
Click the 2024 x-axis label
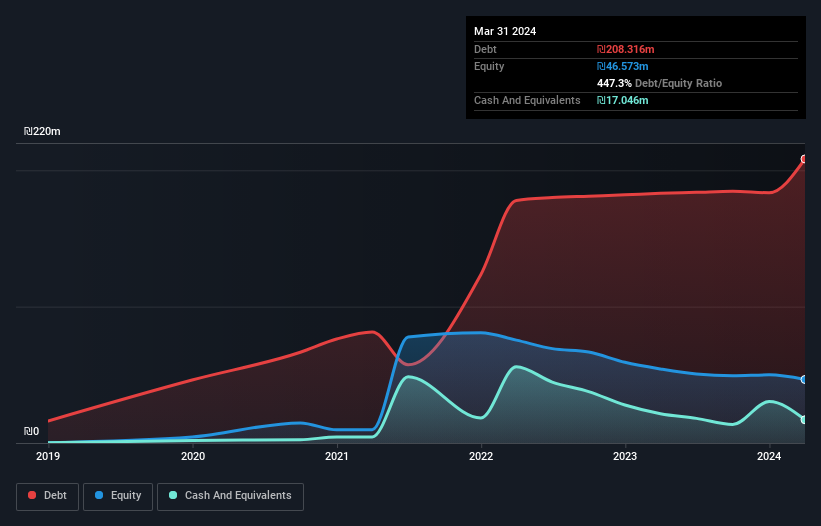pyautogui.click(x=769, y=456)
